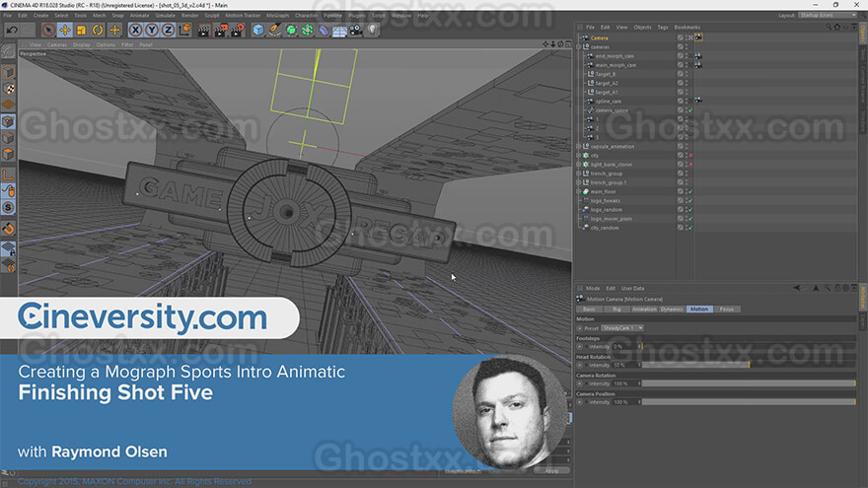Click the Footsteps Intensity value field
Image resolution: width=868 pixels, height=488 pixels.
tap(624, 347)
